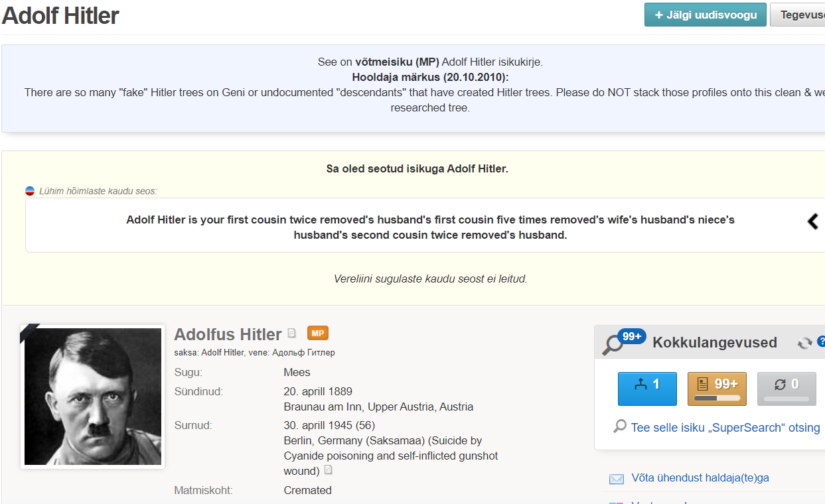Click the relationship path description text
Image resolution: width=825 pixels, height=504 pixels.
tap(430, 227)
